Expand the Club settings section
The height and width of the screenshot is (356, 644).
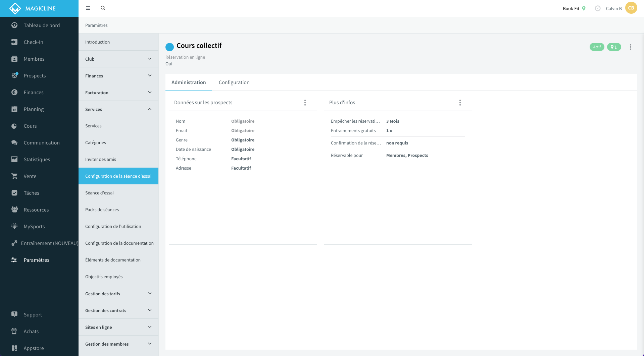(x=150, y=59)
